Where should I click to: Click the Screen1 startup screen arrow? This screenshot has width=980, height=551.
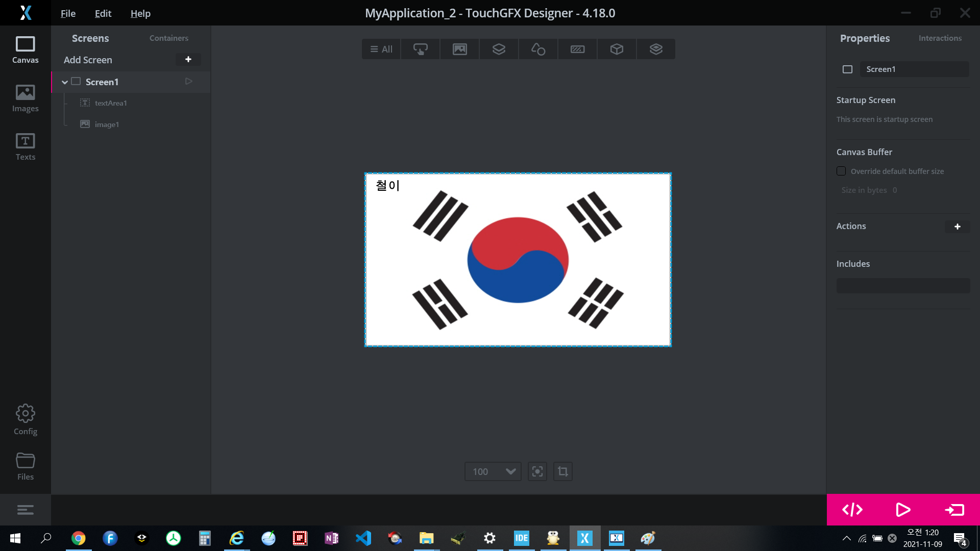point(188,82)
